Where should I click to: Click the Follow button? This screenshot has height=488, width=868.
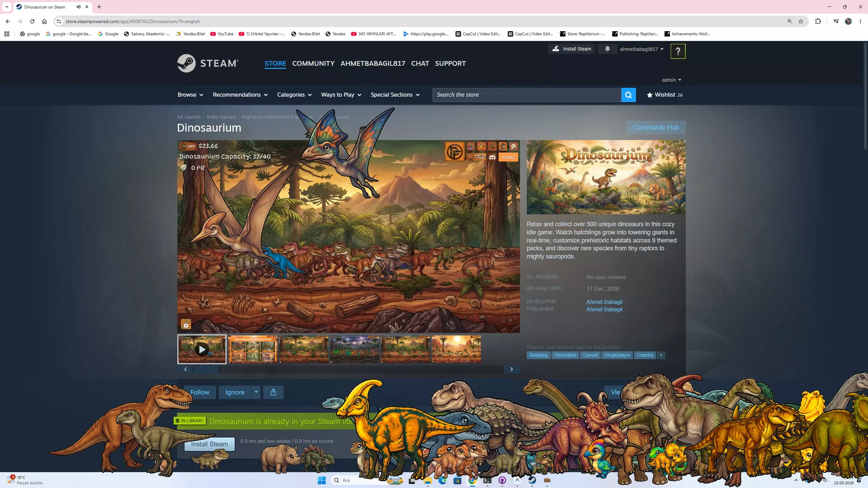tap(199, 392)
